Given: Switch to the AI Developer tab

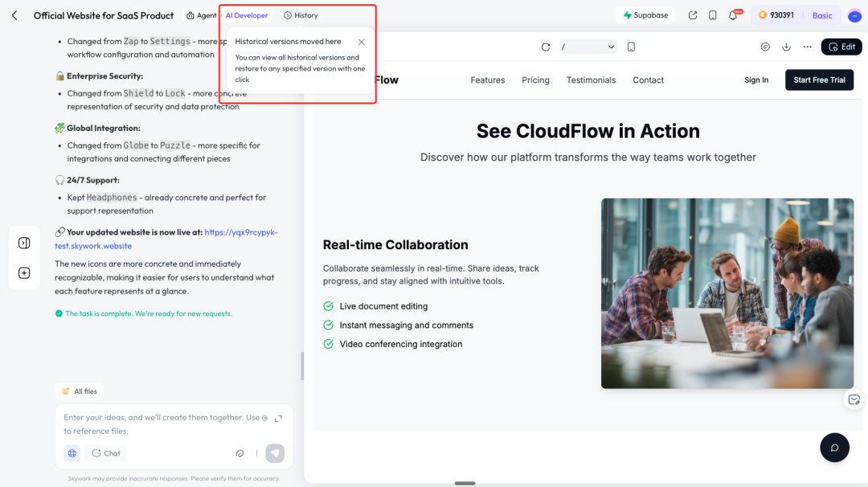Looking at the screenshot, I should 247,15.
